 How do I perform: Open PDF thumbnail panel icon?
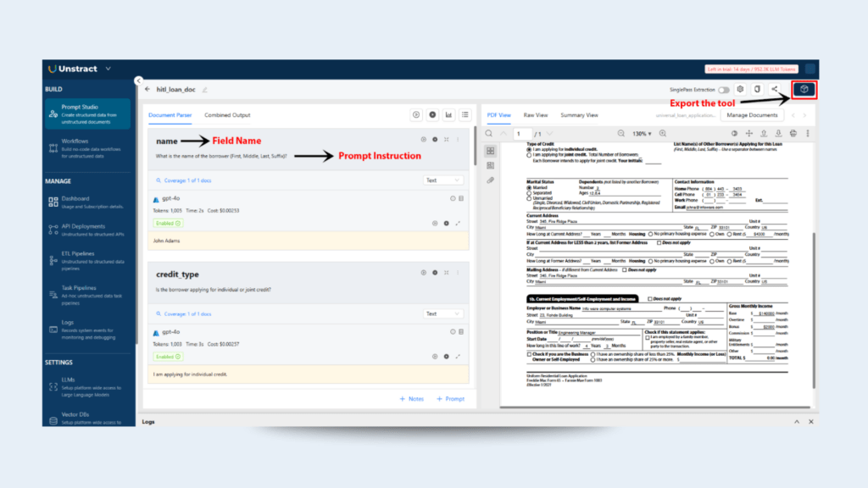490,150
